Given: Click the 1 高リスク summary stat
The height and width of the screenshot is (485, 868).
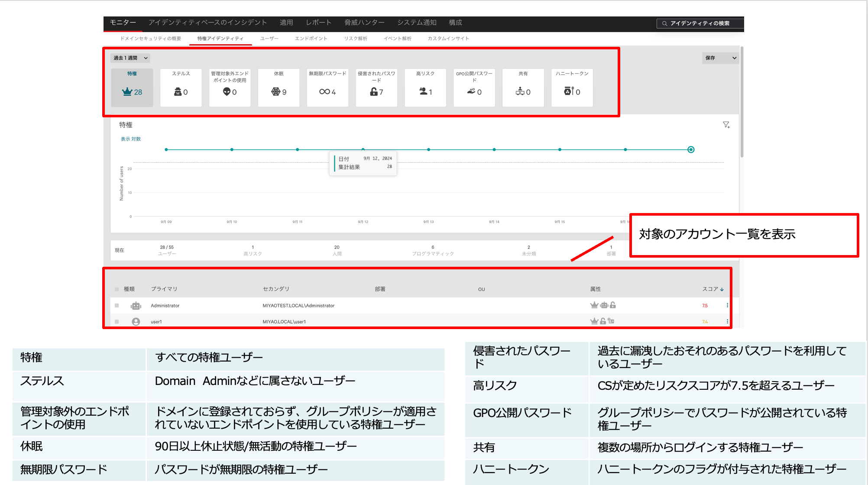Looking at the screenshot, I should (253, 250).
